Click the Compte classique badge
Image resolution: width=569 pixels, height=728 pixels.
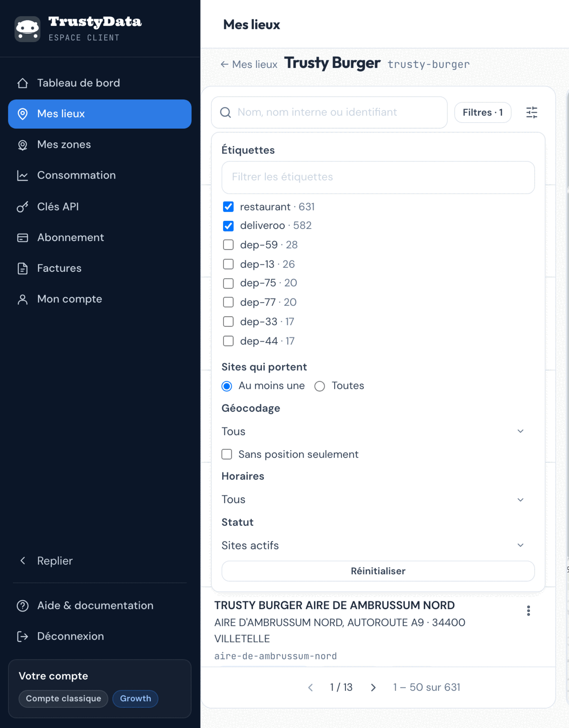(63, 698)
